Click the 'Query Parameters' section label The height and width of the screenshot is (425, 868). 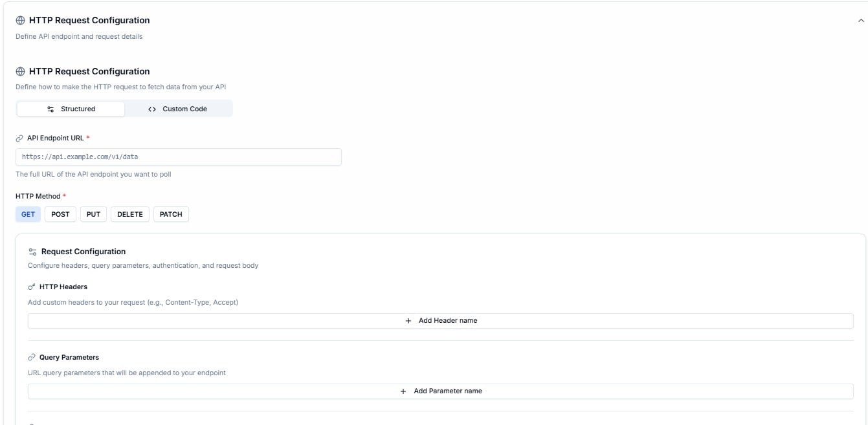coord(69,357)
